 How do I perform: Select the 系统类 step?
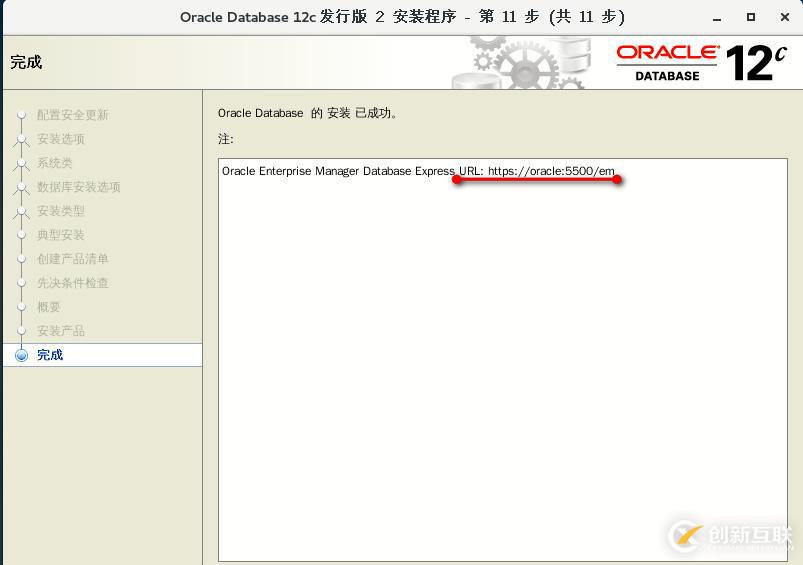tap(54, 163)
